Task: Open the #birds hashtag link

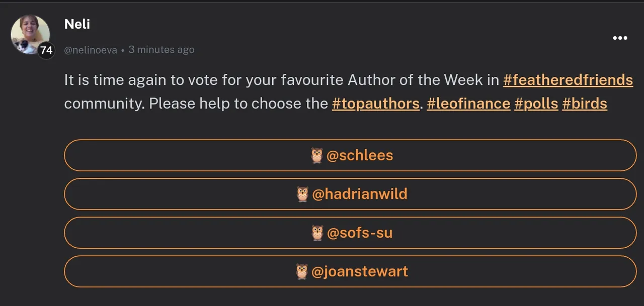Action: tap(584, 104)
